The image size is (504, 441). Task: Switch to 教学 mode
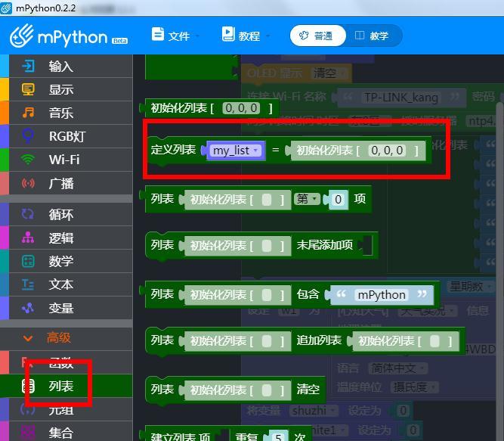[x=373, y=36]
